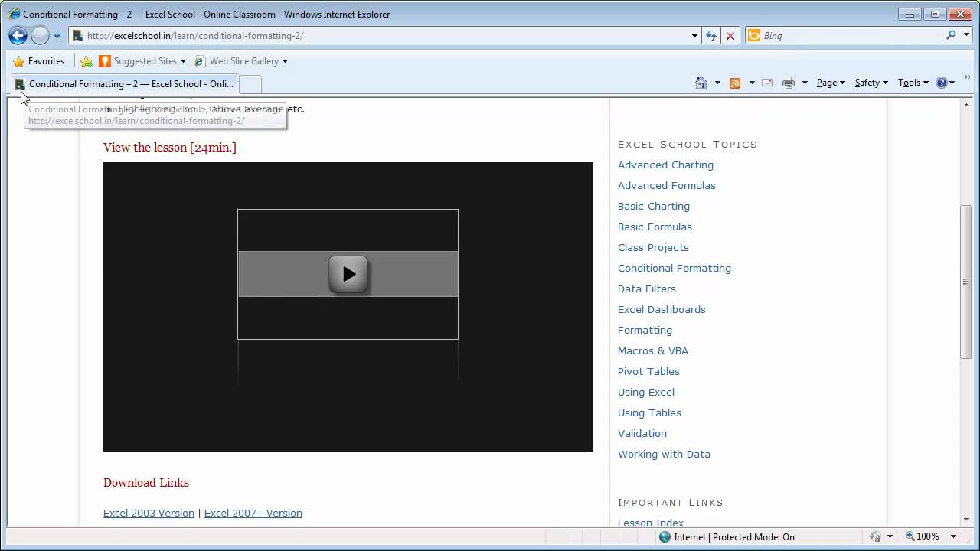Open Using Tables topic
The width and height of the screenshot is (980, 551).
(x=649, y=412)
